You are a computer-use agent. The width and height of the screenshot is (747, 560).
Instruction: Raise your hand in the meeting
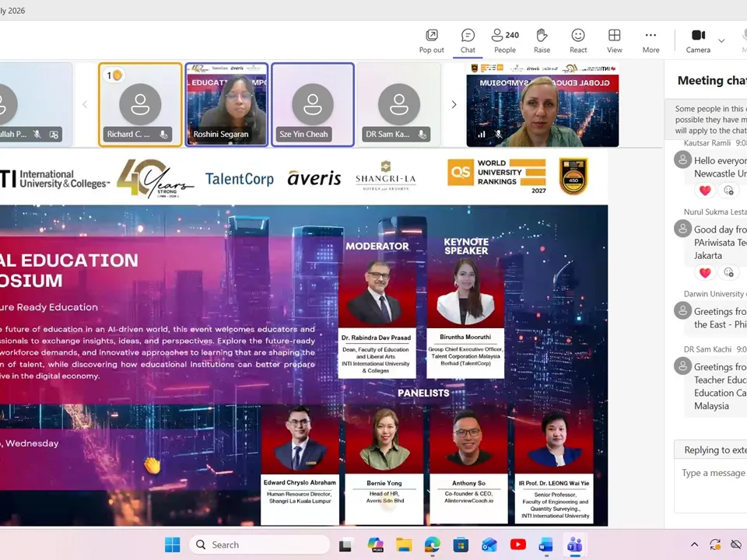pyautogui.click(x=542, y=41)
